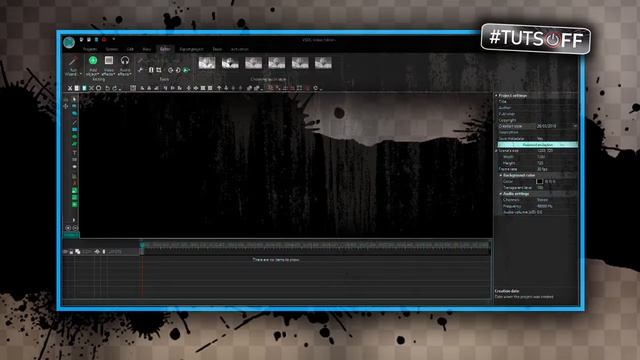Select the sixth quick style thumbnail
The width and height of the screenshot is (640, 360).
coord(323,63)
